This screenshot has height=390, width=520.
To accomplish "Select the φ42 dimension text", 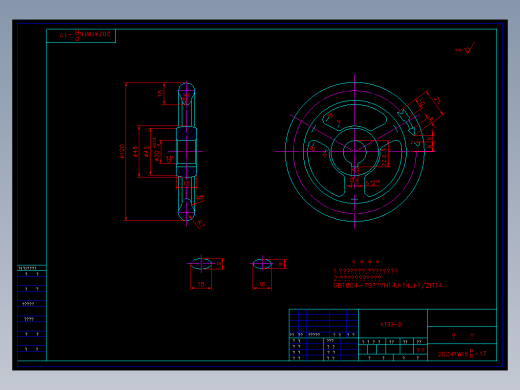I will pyautogui.click(x=146, y=151).
